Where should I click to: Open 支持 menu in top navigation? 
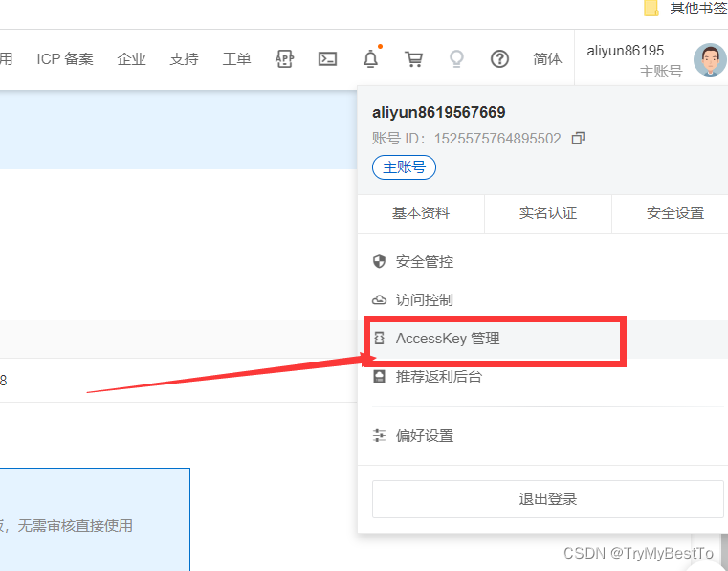(184, 59)
